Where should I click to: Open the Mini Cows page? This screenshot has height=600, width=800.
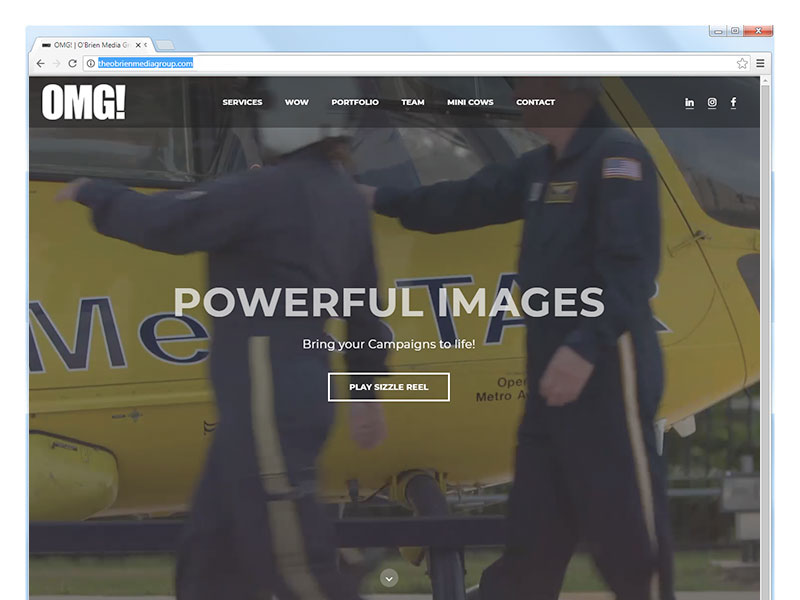click(470, 102)
